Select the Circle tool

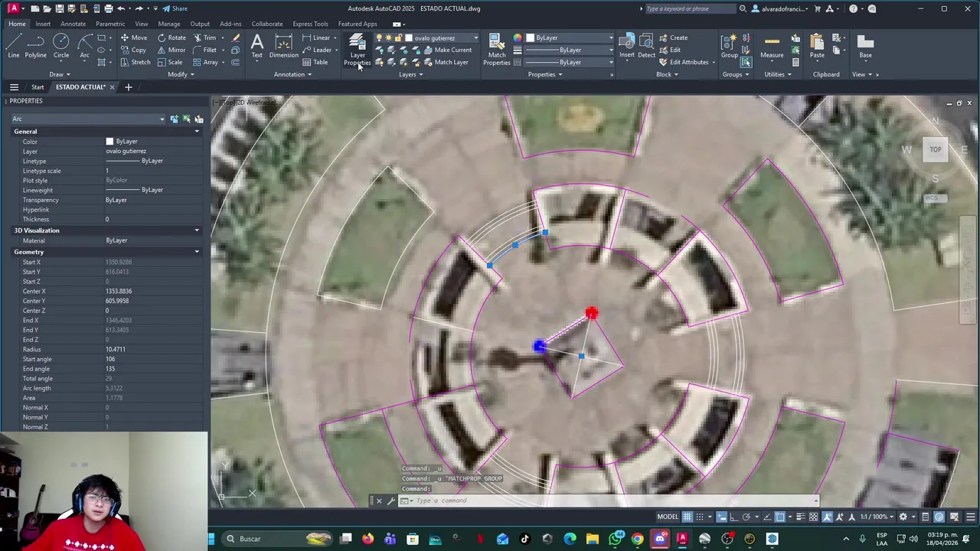[x=61, y=46]
